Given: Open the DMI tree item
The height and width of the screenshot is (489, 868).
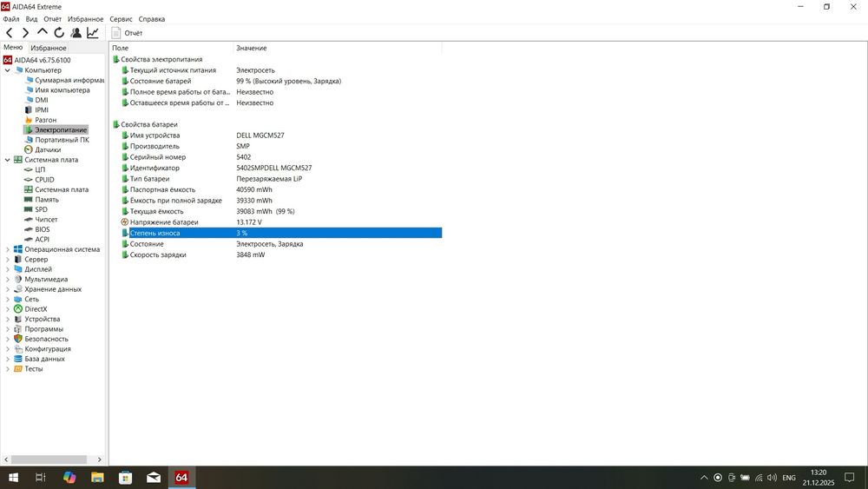Looking at the screenshot, I should click(x=42, y=100).
